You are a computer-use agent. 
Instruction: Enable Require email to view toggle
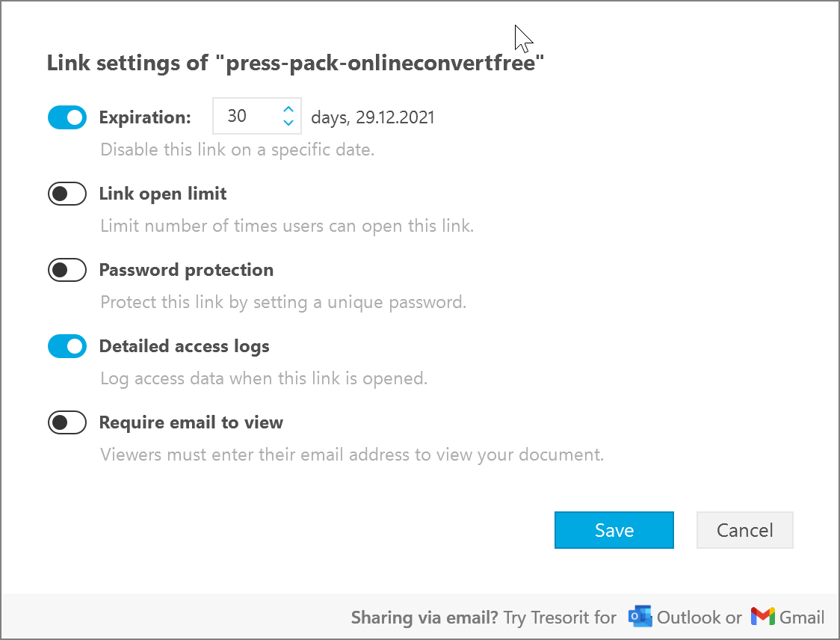67,422
